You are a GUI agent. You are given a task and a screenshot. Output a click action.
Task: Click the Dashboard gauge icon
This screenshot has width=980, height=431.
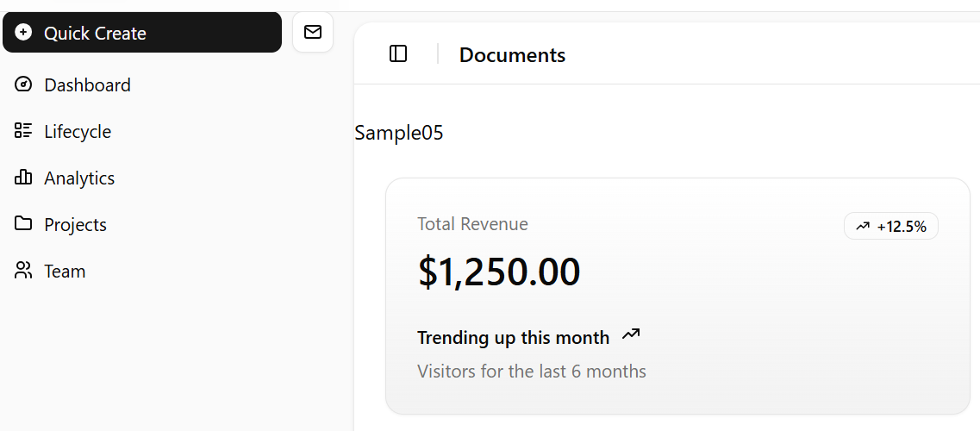23,84
